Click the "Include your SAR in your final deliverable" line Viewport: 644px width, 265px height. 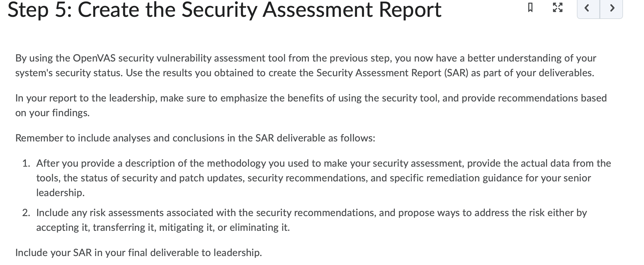pos(139,253)
